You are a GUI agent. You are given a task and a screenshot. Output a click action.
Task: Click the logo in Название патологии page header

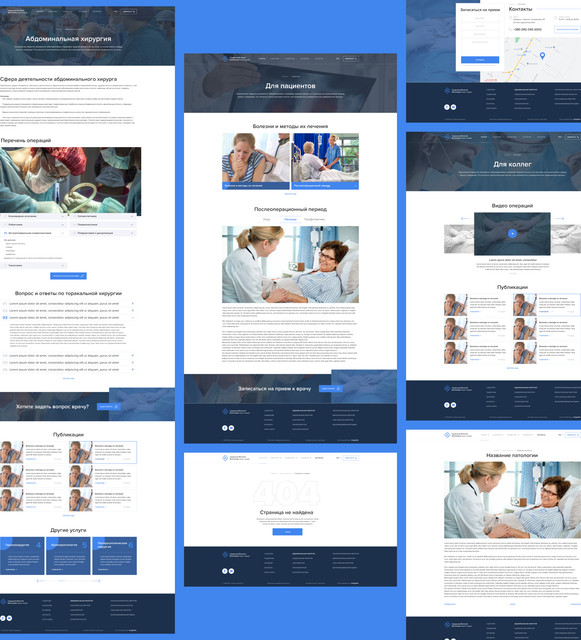point(459,435)
